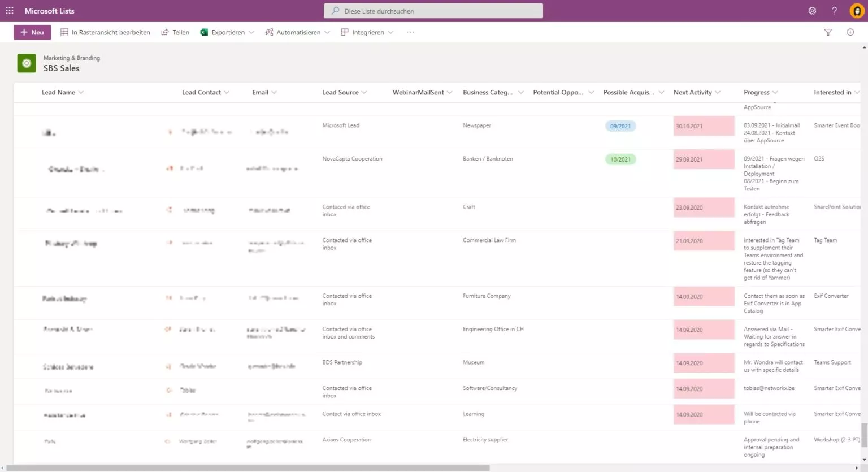Open the Help question mark
This screenshot has width=868, height=472.
835,11
